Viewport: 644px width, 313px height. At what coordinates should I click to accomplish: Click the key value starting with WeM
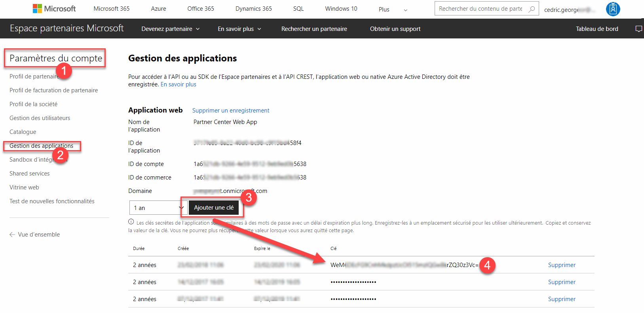pos(405,265)
